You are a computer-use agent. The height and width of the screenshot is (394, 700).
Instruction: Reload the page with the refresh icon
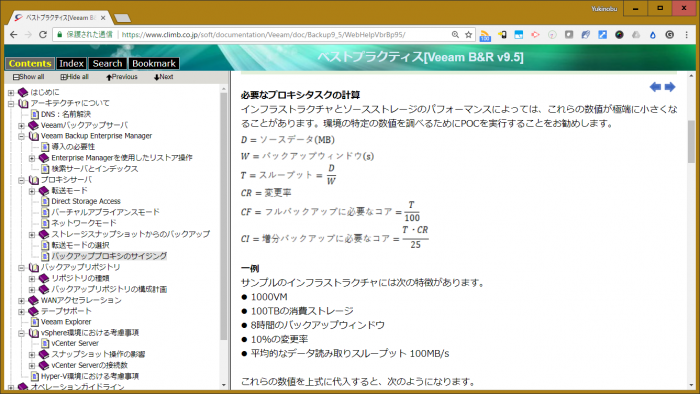[x=42, y=35]
